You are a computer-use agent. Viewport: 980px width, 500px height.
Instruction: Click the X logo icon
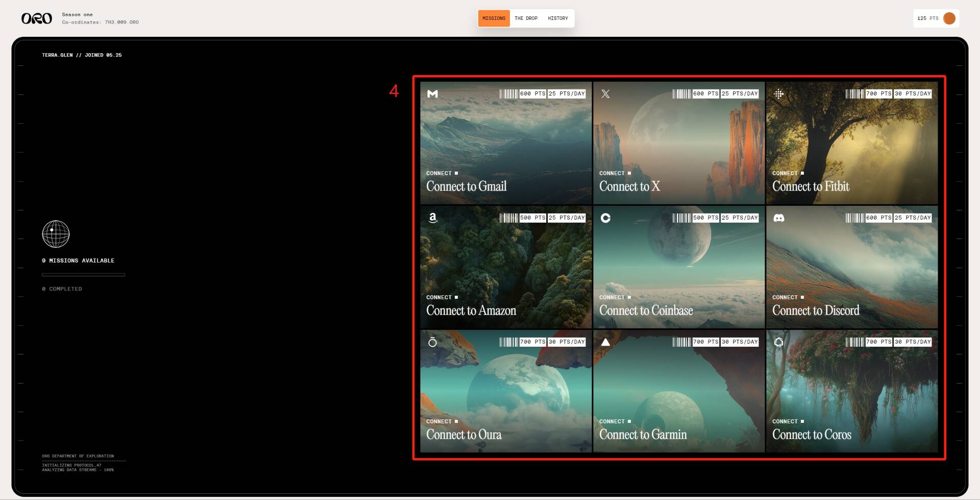[x=605, y=94]
